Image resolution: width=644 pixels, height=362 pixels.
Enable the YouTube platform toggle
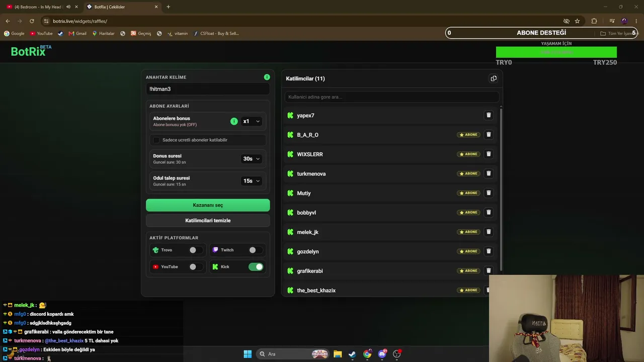click(196, 267)
